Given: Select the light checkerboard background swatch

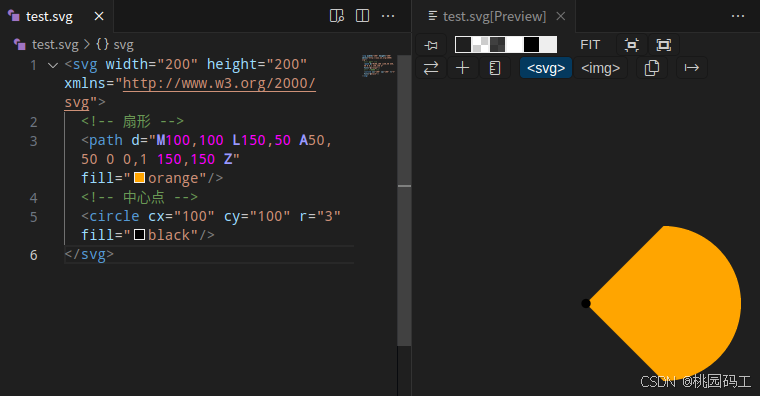Looking at the screenshot, I should tap(480, 45).
